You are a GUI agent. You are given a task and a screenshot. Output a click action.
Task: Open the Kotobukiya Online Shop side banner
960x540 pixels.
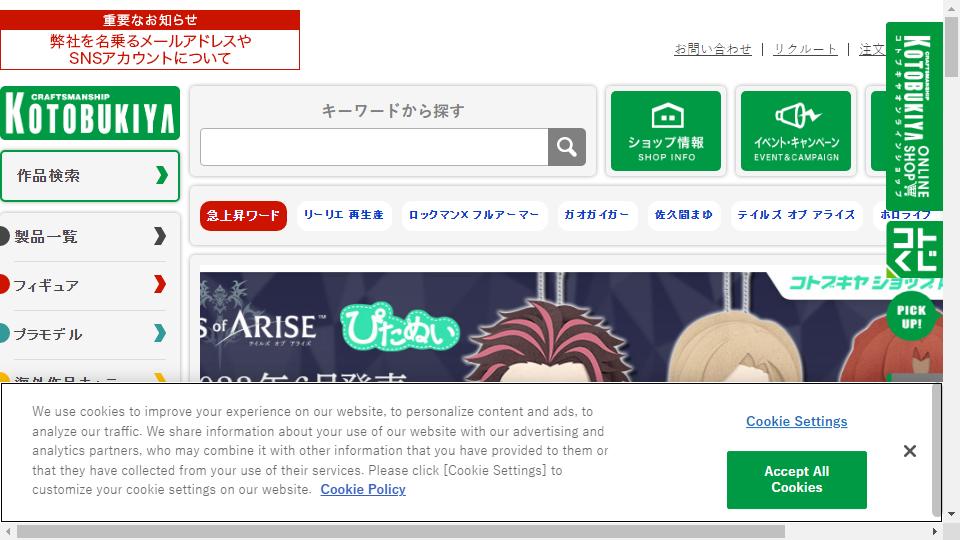(913, 116)
